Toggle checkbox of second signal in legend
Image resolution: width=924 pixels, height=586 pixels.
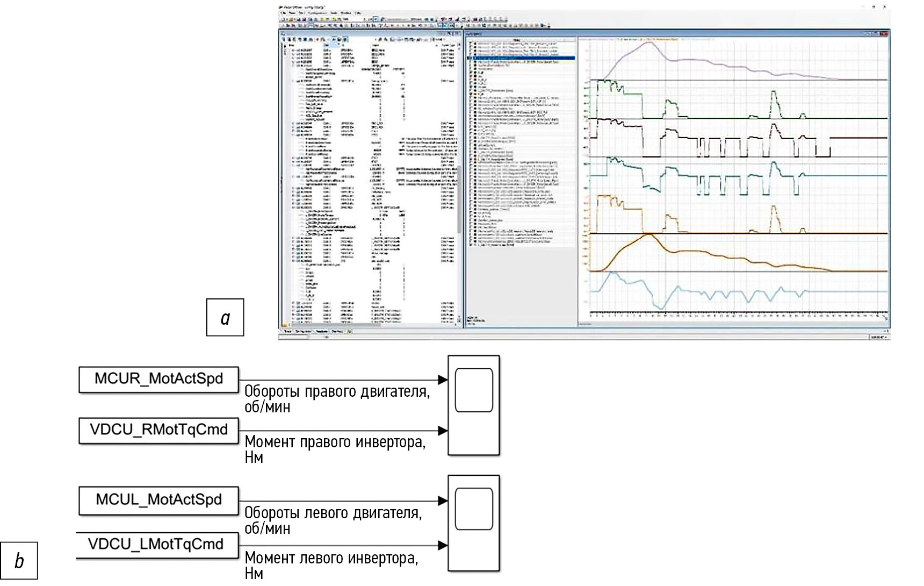coord(471,47)
